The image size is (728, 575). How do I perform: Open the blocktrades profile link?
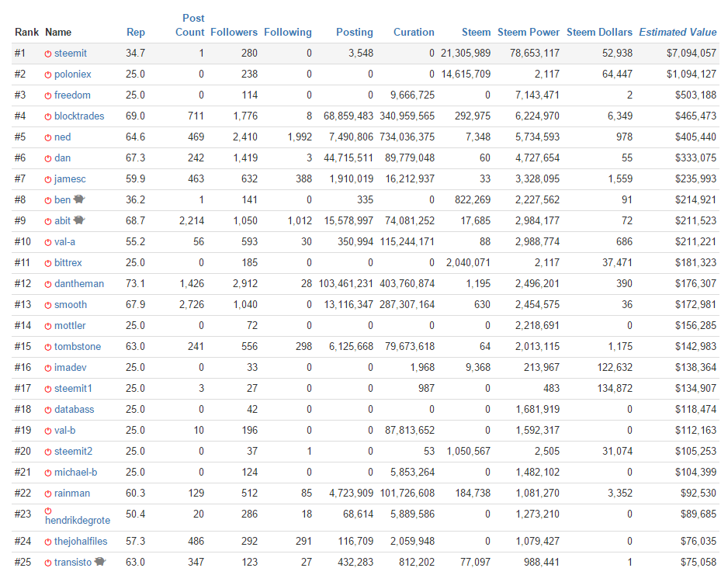pos(79,116)
